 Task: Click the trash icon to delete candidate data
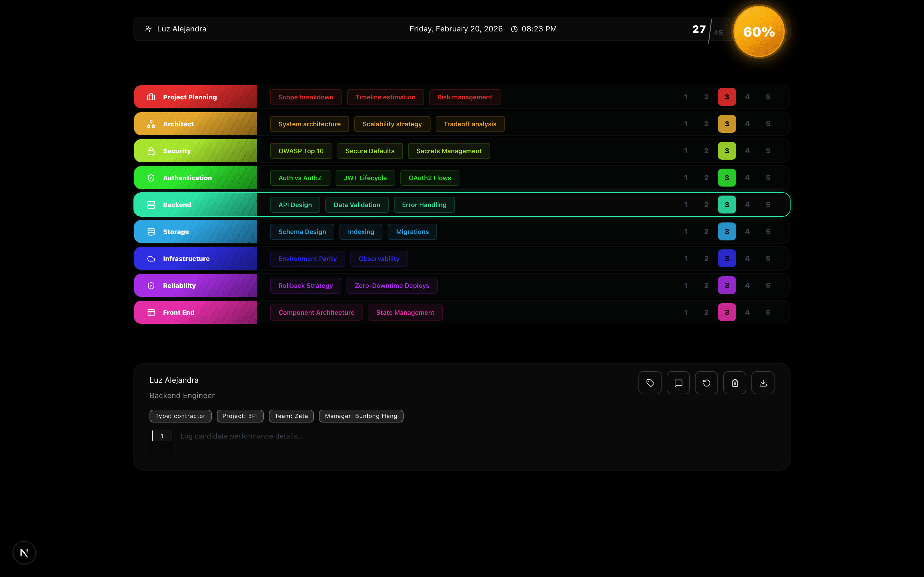(735, 383)
